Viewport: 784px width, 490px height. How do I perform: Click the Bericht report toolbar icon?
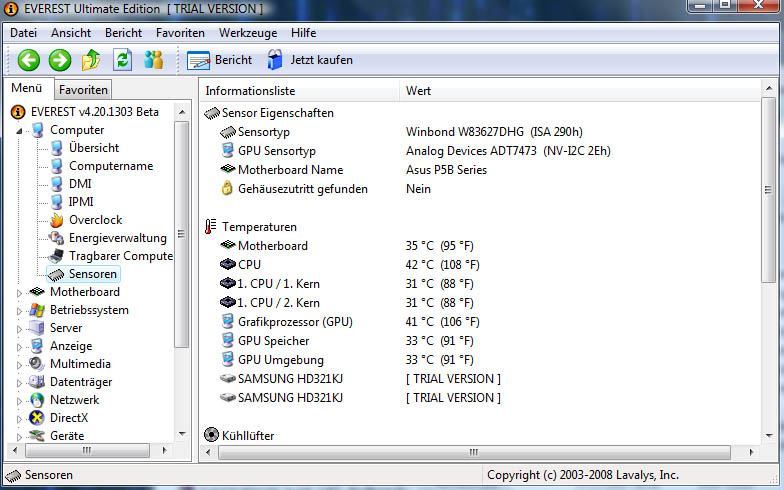pos(198,60)
